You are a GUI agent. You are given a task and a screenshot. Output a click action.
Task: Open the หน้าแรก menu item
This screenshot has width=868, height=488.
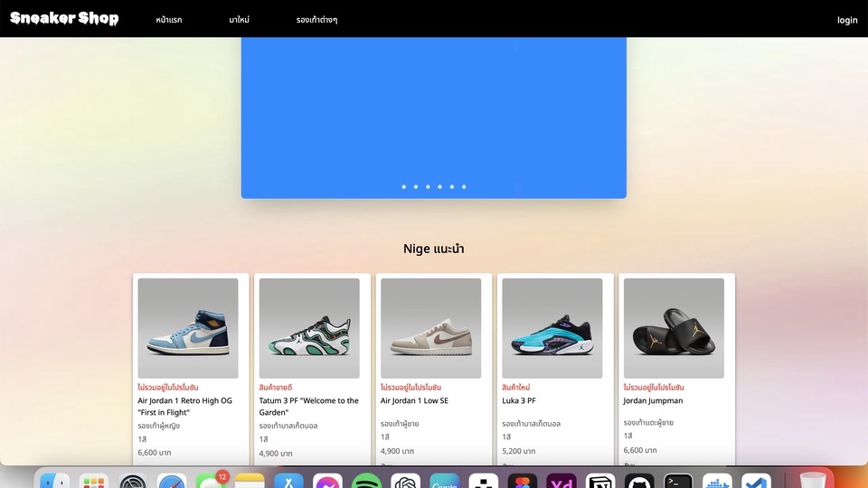click(169, 19)
